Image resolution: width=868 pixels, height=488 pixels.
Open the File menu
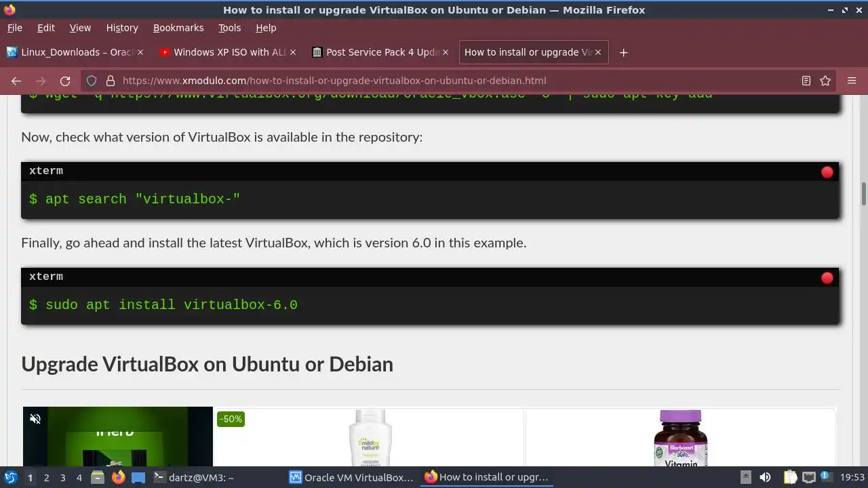click(15, 28)
